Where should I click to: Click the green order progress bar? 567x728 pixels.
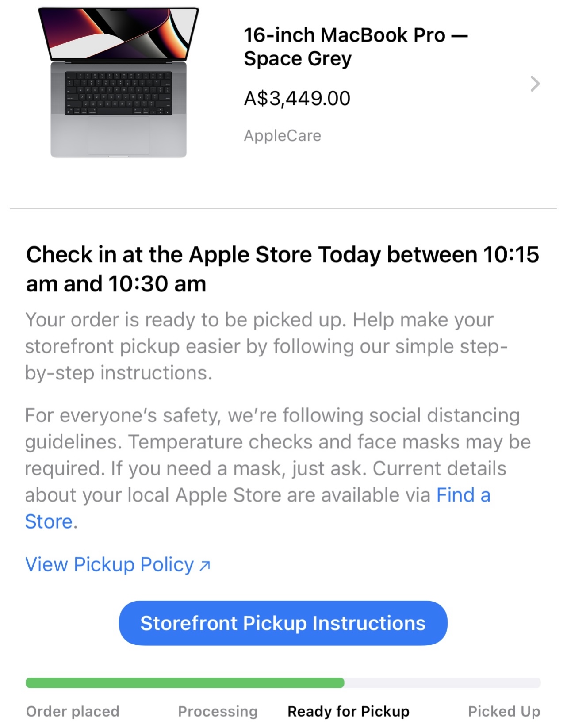(x=185, y=682)
